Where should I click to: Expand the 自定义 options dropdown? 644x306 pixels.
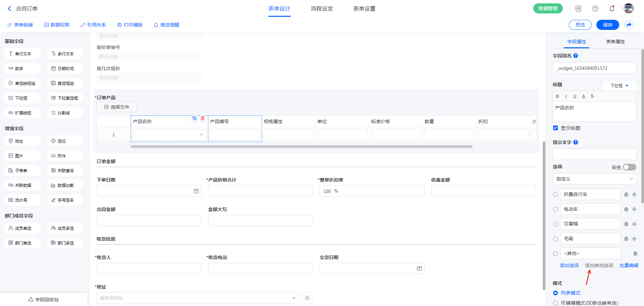[x=594, y=179]
